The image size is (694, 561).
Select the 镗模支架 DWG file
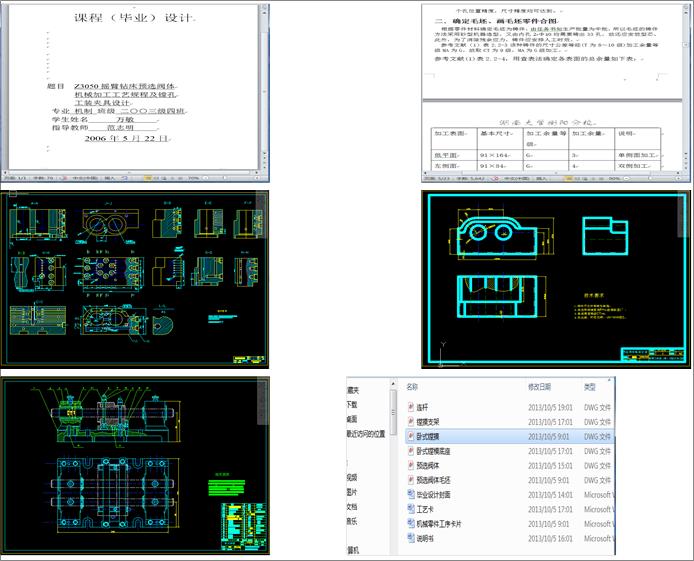point(509,422)
